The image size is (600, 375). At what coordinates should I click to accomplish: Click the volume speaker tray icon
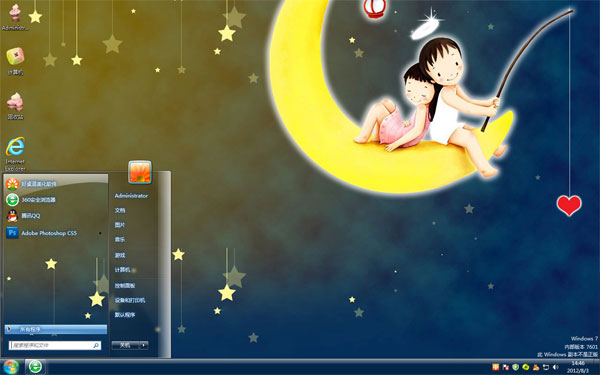(556, 367)
